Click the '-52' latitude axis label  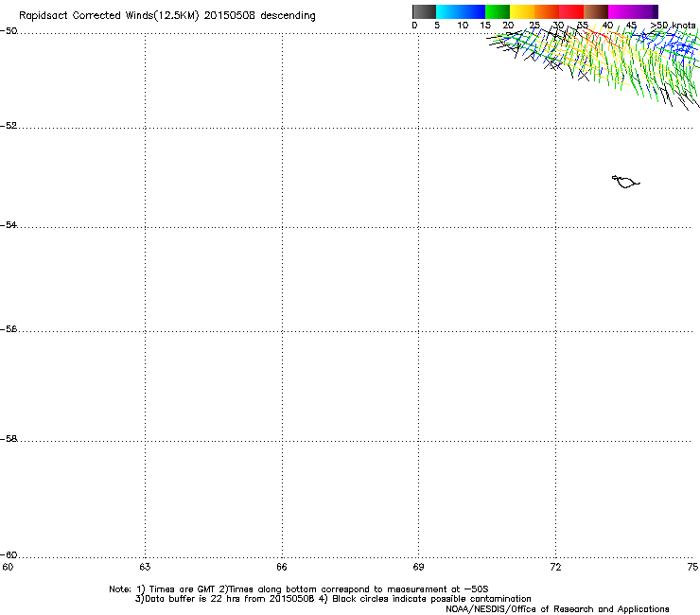pos(9,126)
